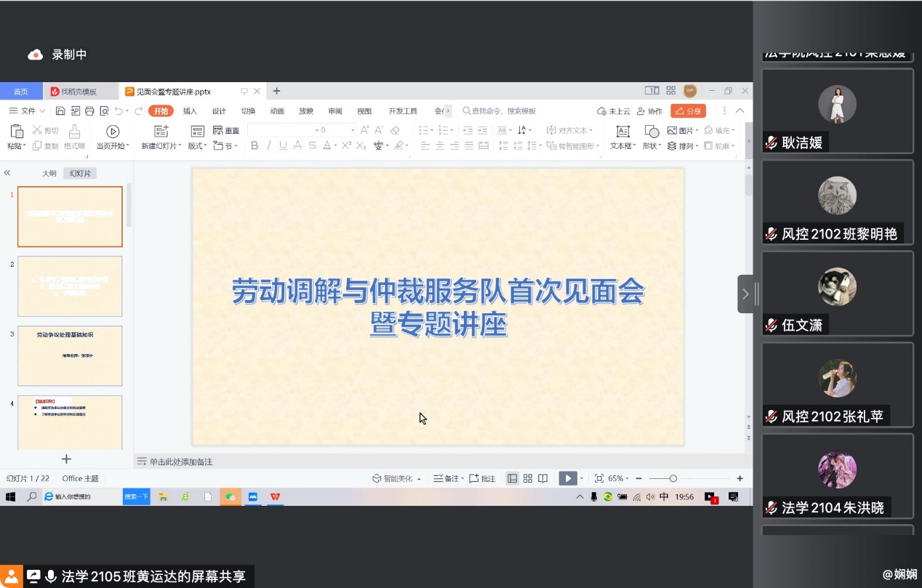Viewport: 922px width, 588px height.
Task: Open the font size dropdown
Action: pos(351,130)
